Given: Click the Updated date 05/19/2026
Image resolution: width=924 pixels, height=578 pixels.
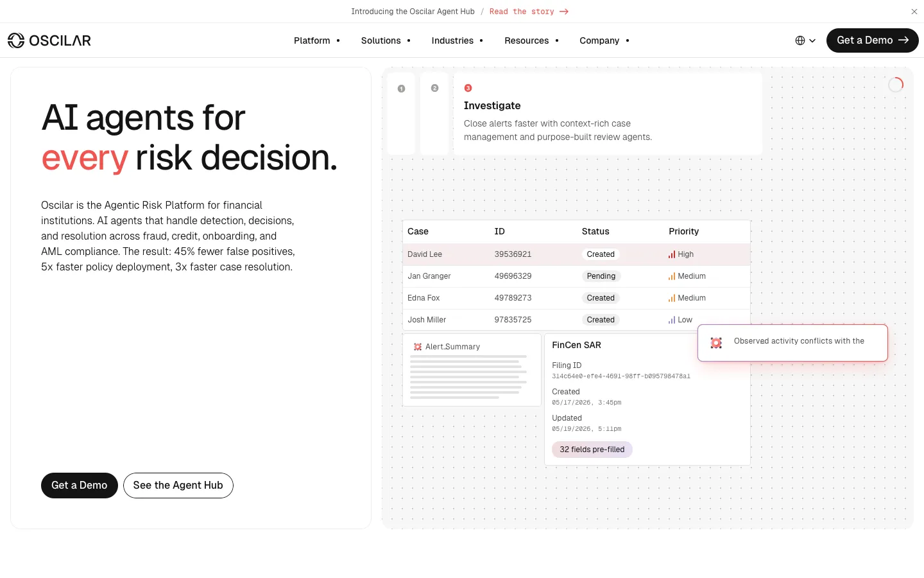Looking at the screenshot, I should tap(586, 429).
